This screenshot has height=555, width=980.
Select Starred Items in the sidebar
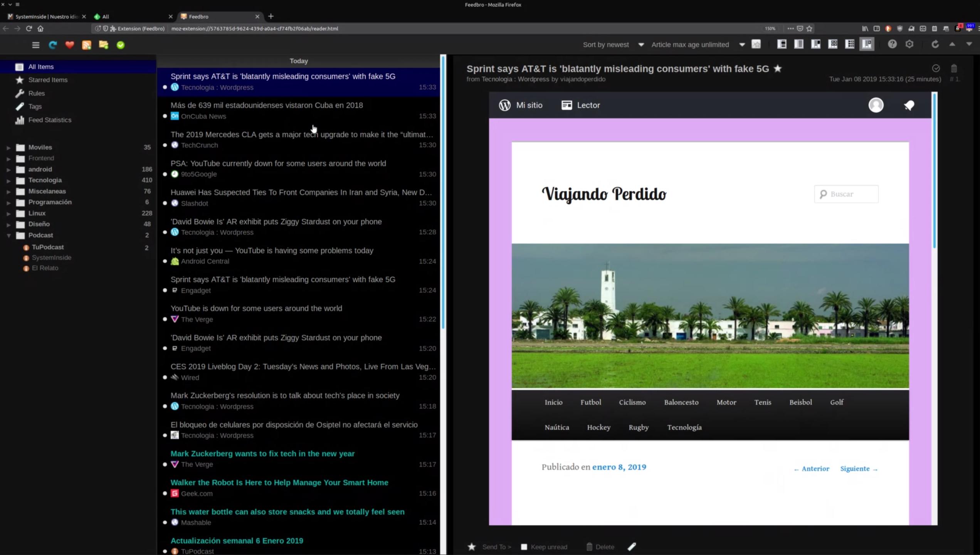[47, 80]
